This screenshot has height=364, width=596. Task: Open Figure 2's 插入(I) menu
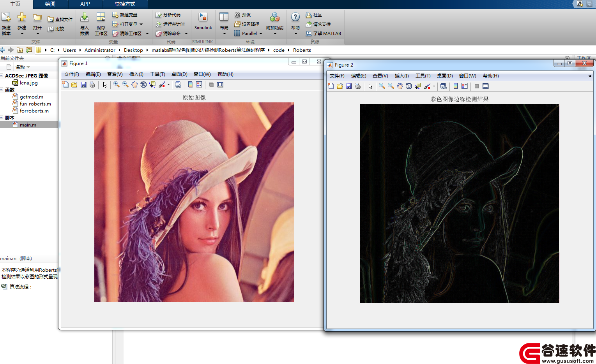tap(401, 76)
